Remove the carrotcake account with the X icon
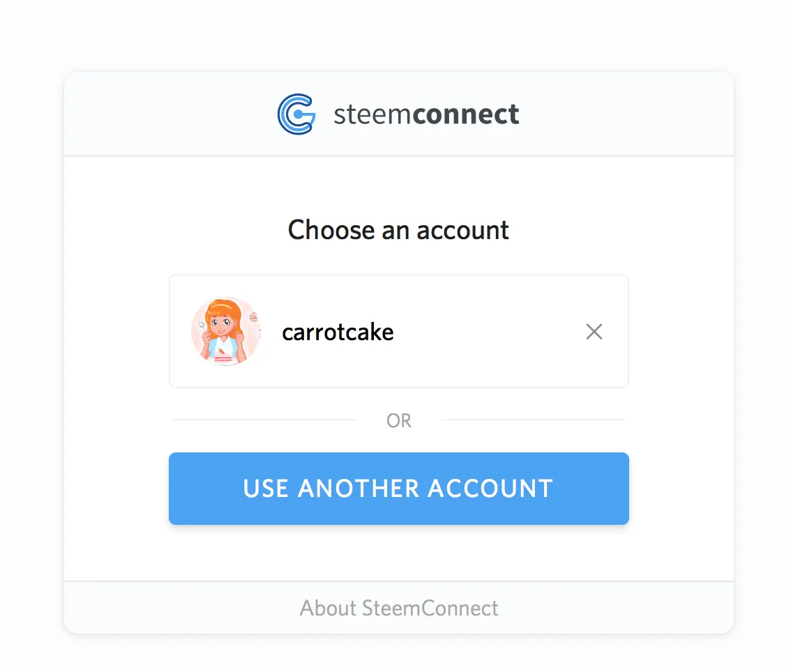This screenshot has height=672, width=791. (594, 331)
